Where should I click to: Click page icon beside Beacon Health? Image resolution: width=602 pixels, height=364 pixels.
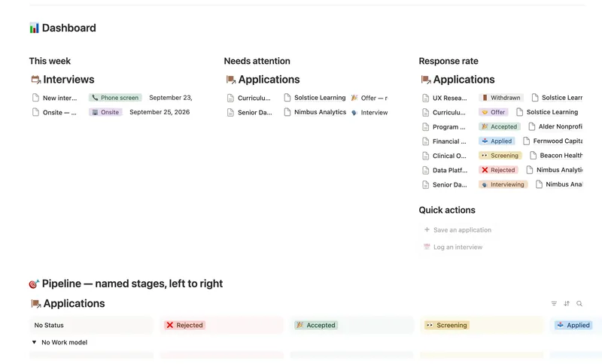533,156
